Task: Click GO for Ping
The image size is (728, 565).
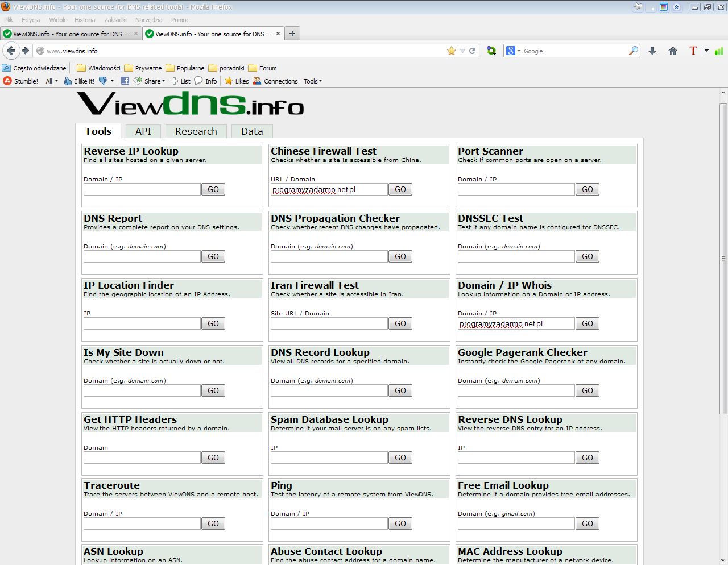Action: tap(400, 524)
